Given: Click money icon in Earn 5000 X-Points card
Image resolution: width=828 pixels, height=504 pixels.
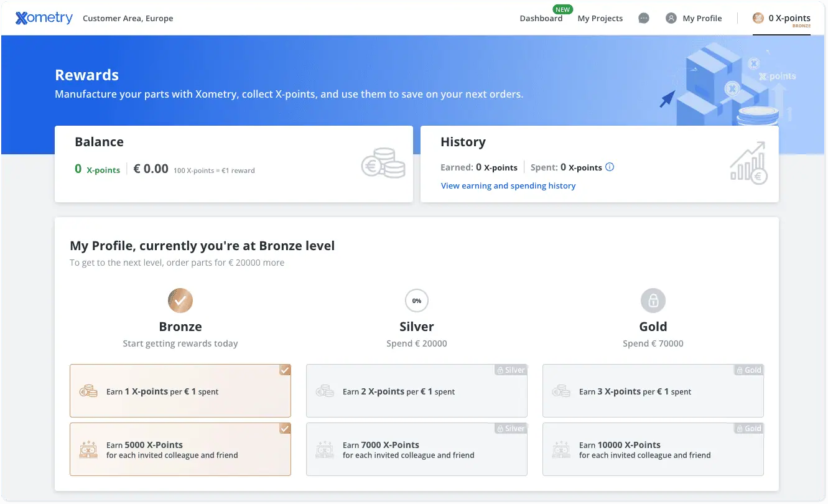Looking at the screenshot, I should pos(88,450).
